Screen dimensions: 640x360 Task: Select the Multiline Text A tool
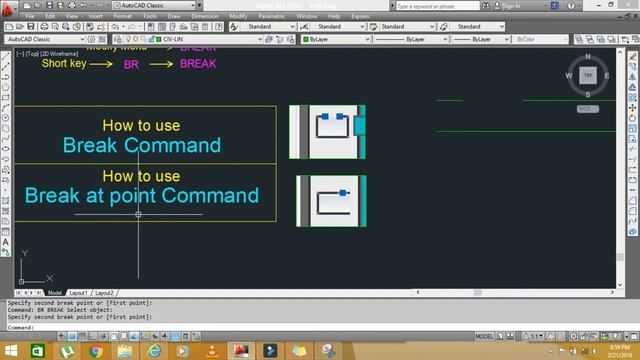coord(6,242)
